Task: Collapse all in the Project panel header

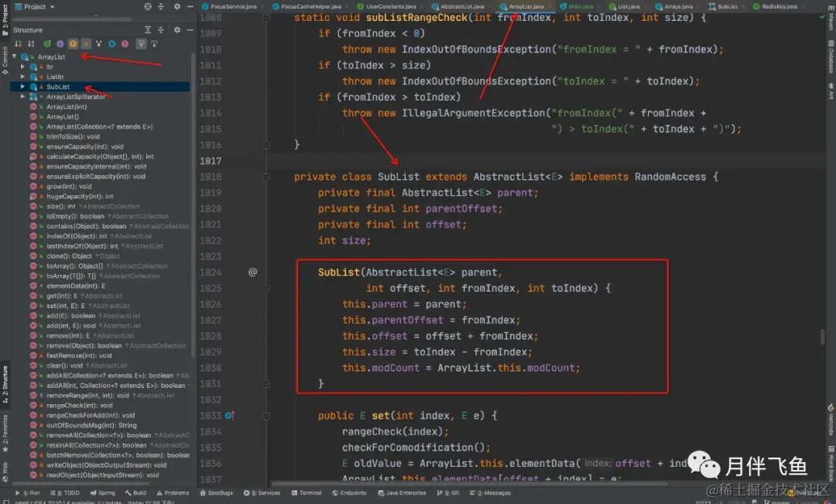Action: coord(160,6)
